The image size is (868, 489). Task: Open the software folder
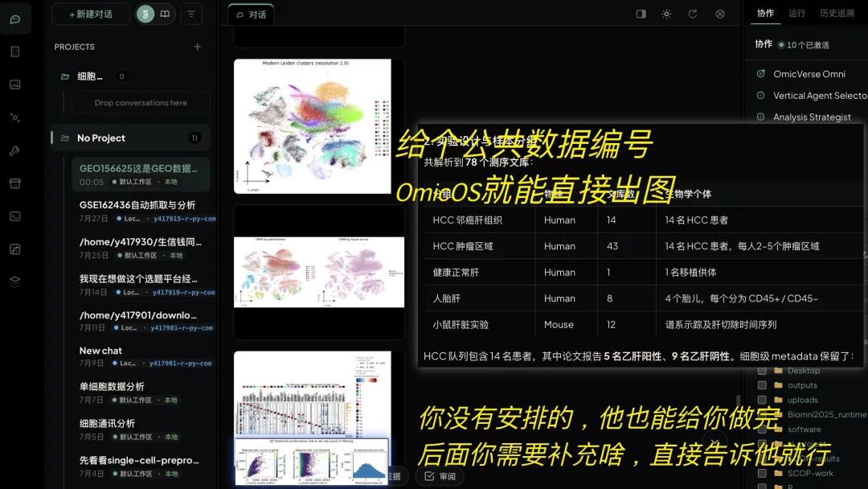pos(805,429)
